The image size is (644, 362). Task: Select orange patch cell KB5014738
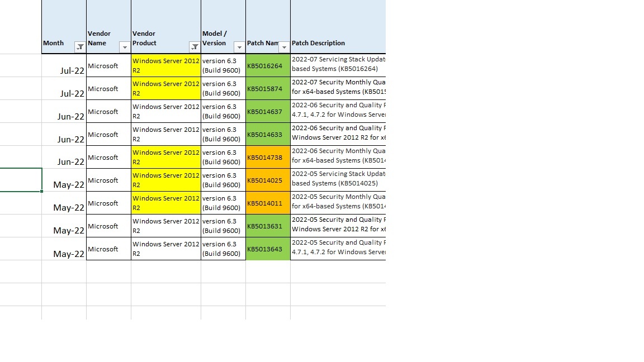click(x=268, y=157)
